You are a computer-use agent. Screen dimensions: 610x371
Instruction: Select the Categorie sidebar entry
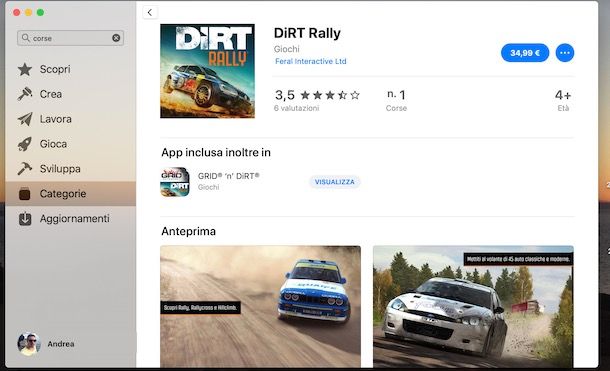coord(70,194)
